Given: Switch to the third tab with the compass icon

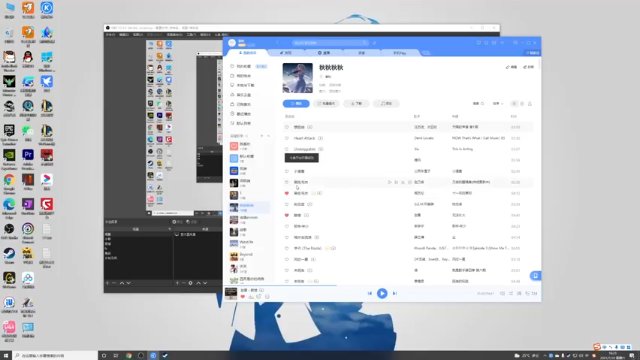Looking at the screenshot, I should click(x=324, y=53).
